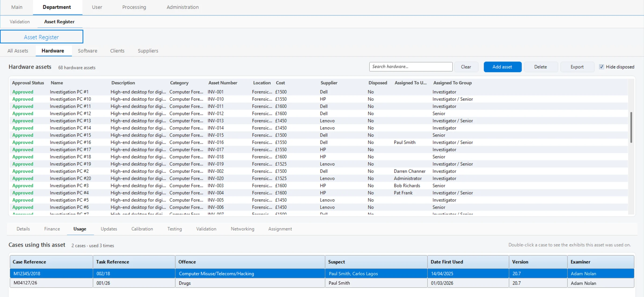Viewport: 644px width, 297px height.
Task: Sort by the Asset Number column header
Action: click(x=223, y=83)
